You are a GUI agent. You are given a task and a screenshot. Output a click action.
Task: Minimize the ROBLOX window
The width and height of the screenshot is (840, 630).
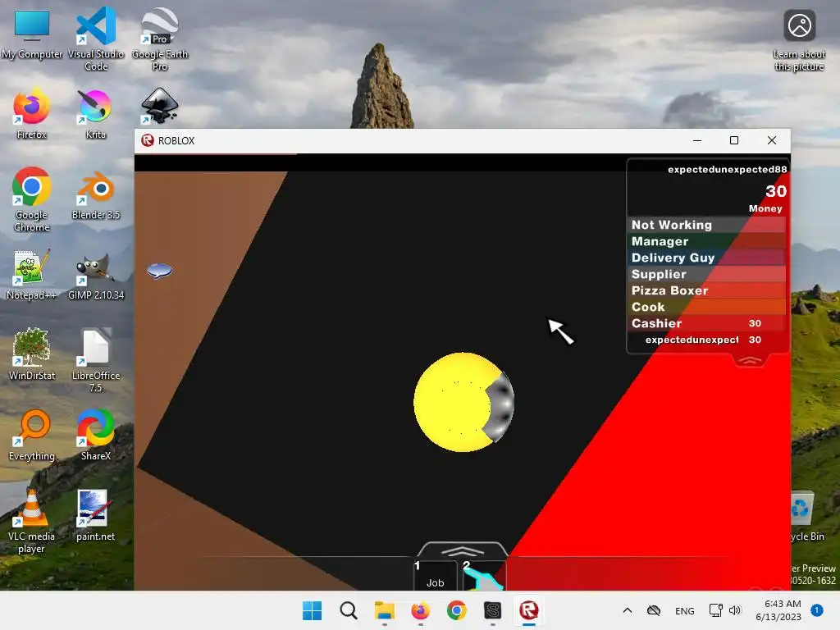[x=697, y=140]
